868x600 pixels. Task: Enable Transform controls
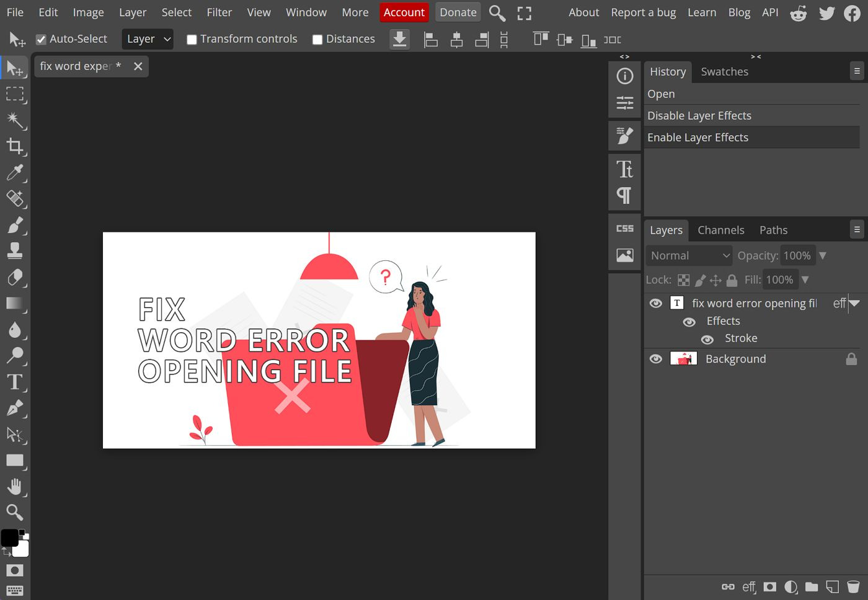(x=192, y=39)
